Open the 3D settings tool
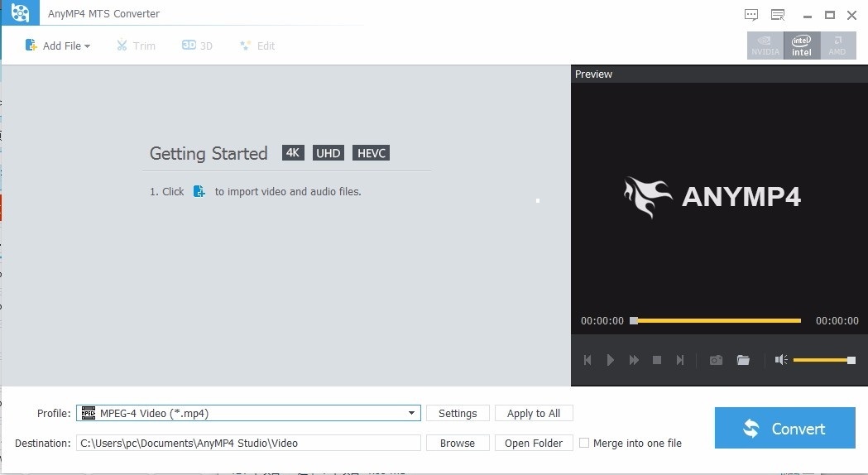The height and width of the screenshot is (475, 868). point(197,46)
